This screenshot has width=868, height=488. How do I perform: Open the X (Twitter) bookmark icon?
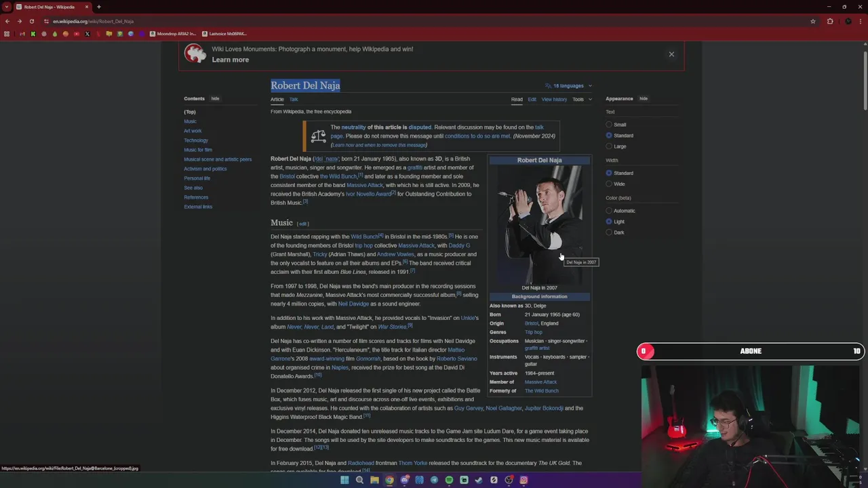87,34
